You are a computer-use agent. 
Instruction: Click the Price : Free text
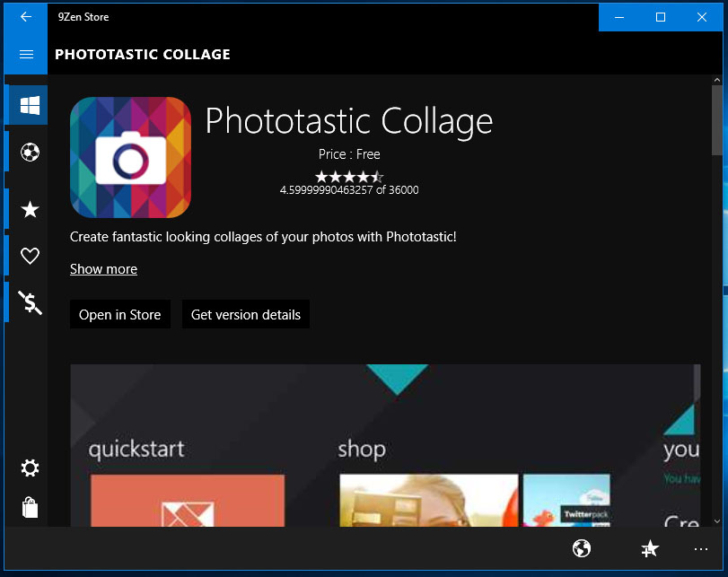pos(349,154)
